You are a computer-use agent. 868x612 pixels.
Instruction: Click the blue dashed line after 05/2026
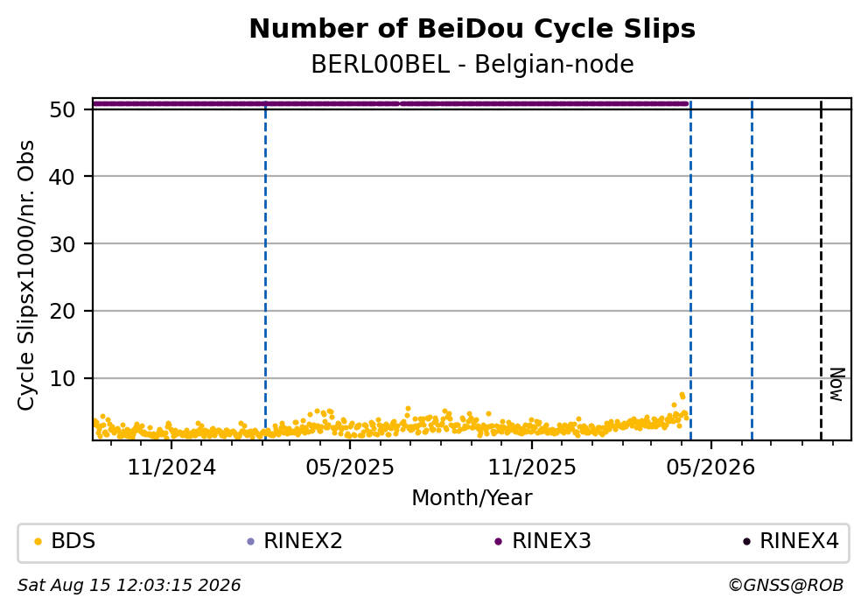[752, 271]
